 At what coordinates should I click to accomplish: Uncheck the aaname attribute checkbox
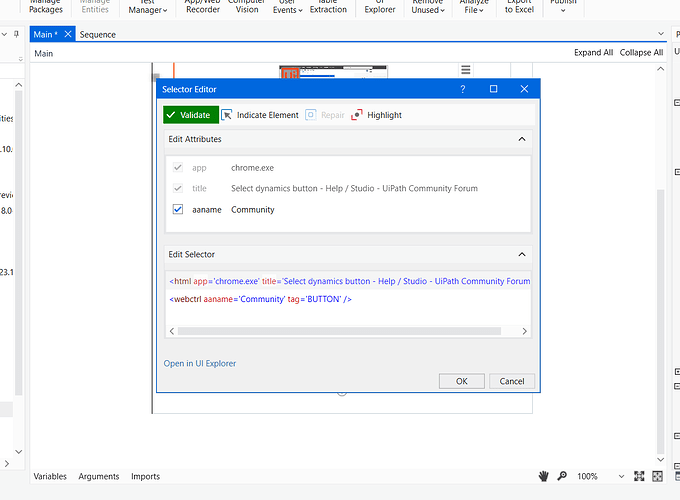[178, 209]
